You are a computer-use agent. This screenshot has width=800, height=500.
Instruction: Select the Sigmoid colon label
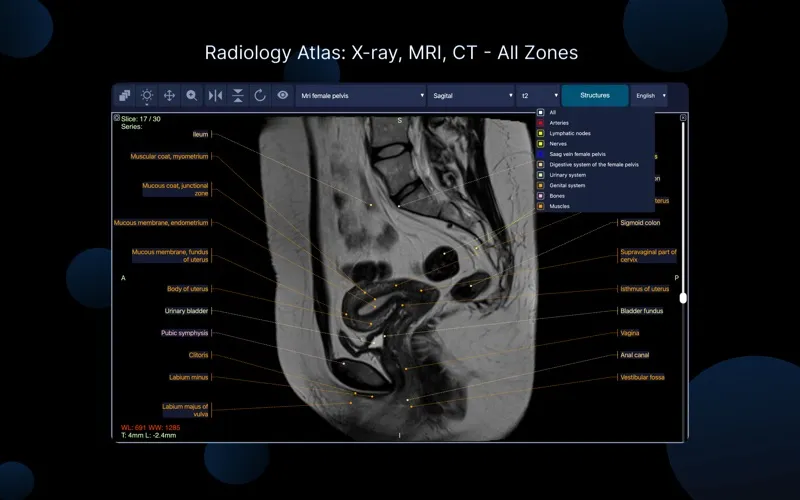pyautogui.click(x=640, y=222)
